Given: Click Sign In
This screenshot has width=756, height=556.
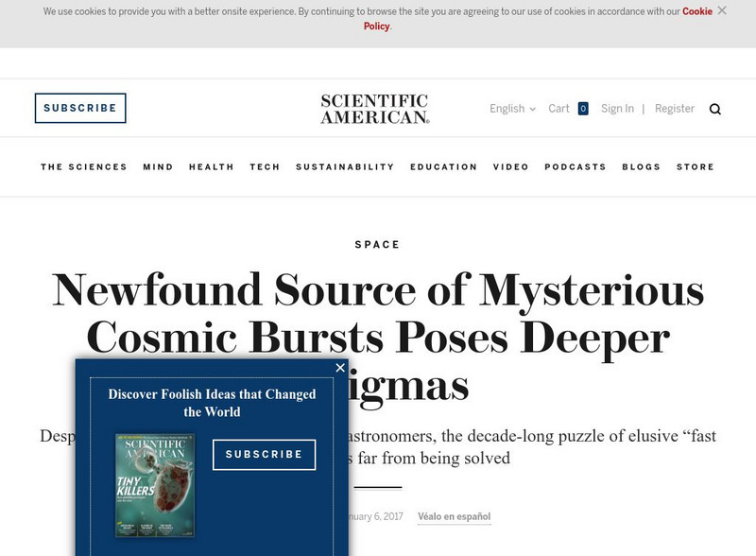Looking at the screenshot, I should 617,109.
